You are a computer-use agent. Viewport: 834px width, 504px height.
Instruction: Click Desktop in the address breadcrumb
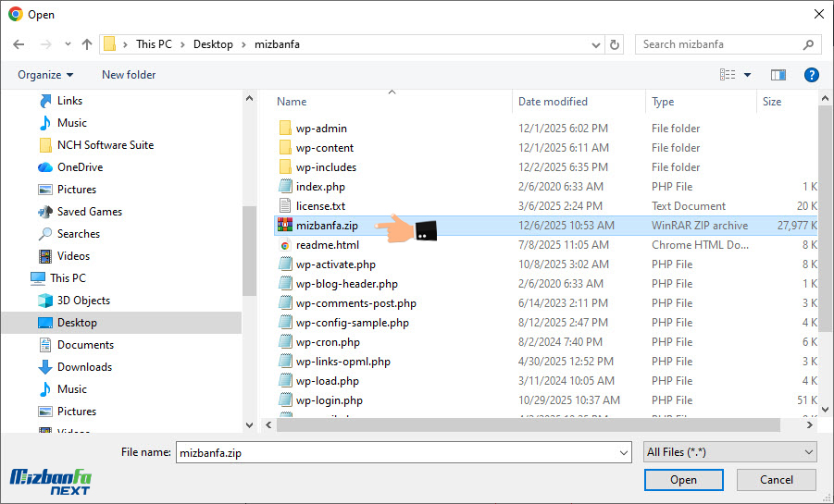(x=213, y=44)
